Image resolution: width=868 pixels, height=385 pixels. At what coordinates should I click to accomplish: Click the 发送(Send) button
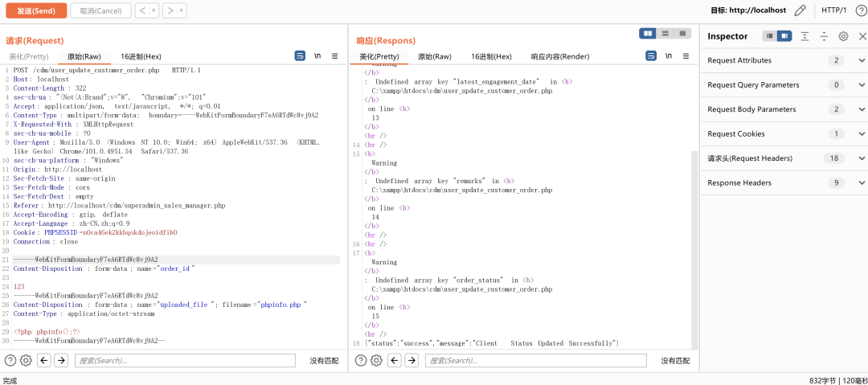36,10
